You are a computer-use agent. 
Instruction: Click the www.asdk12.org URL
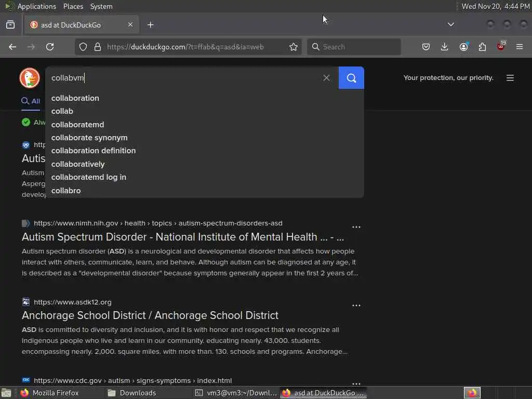73,302
